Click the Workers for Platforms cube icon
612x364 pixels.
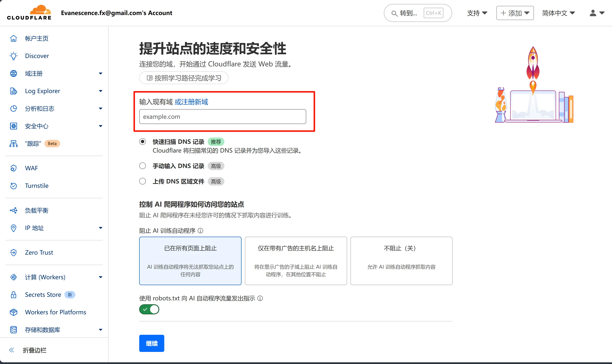14,312
